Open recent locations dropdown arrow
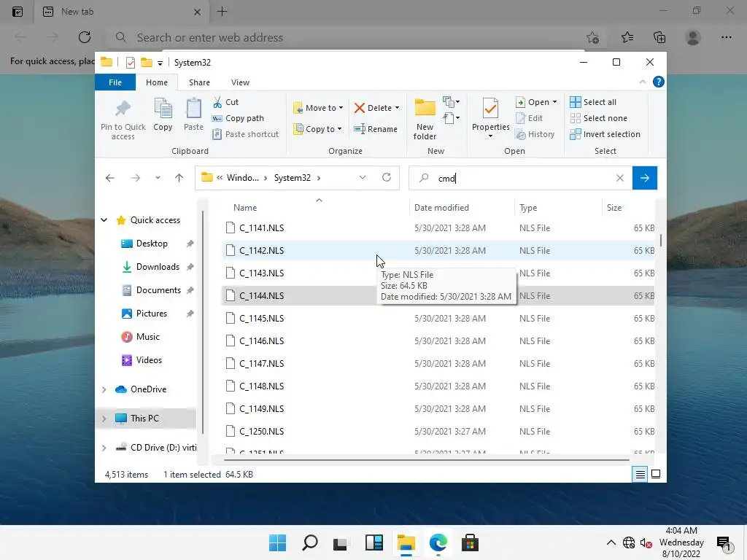747x560 pixels. click(x=158, y=178)
